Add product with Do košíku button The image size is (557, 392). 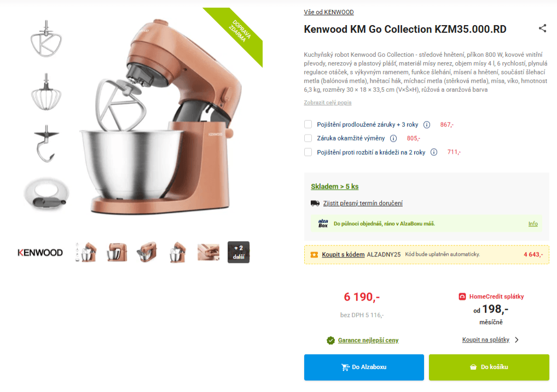pyautogui.click(x=489, y=367)
